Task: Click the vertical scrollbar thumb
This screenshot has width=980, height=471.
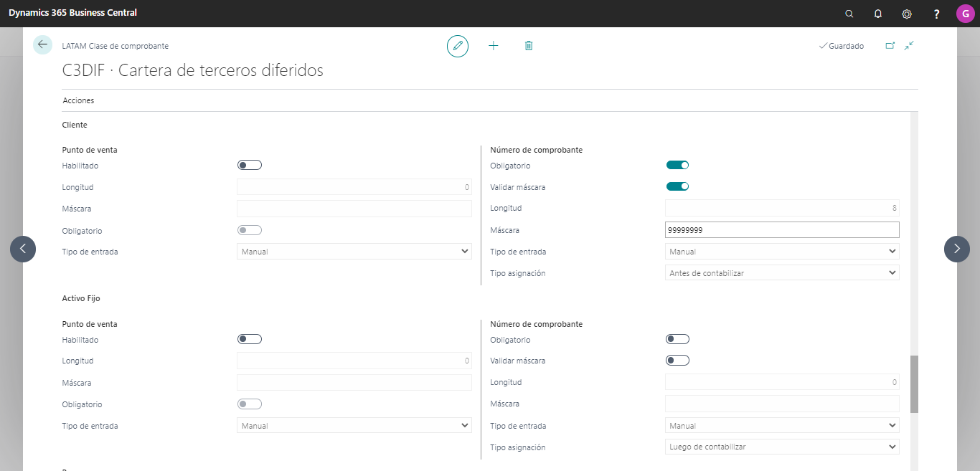Action: click(914, 384)
